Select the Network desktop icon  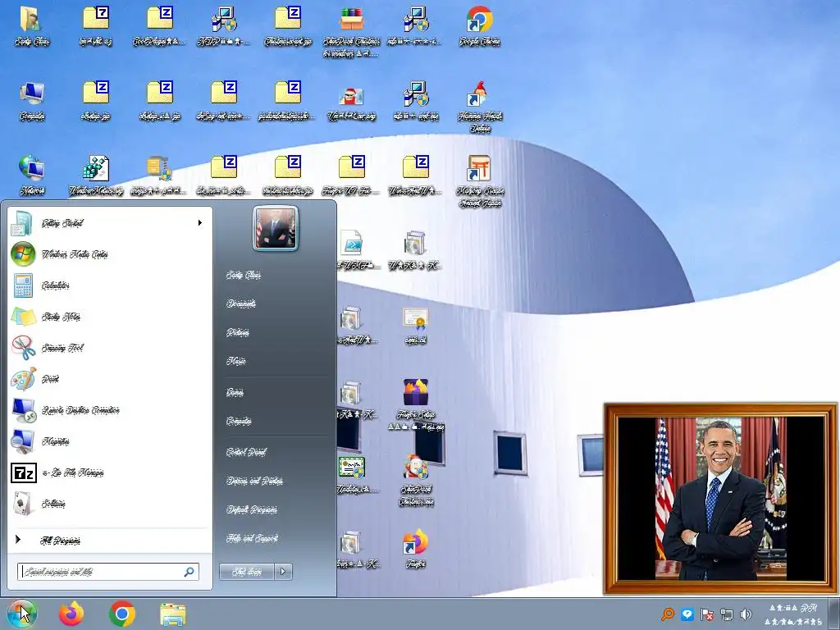pos(32,176)
